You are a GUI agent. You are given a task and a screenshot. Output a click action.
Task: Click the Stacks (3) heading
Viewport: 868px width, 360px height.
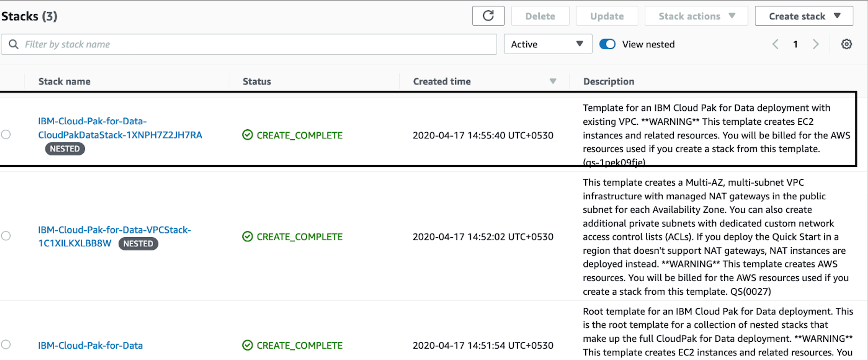pyautogui.click(x=29, y=16)
